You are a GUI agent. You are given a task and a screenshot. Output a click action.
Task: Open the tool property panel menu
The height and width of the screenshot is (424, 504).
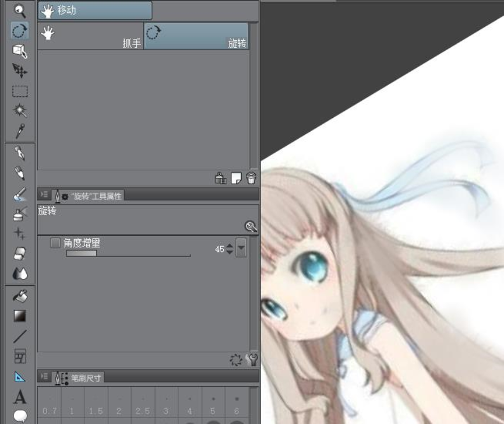(x=44, y=195)
